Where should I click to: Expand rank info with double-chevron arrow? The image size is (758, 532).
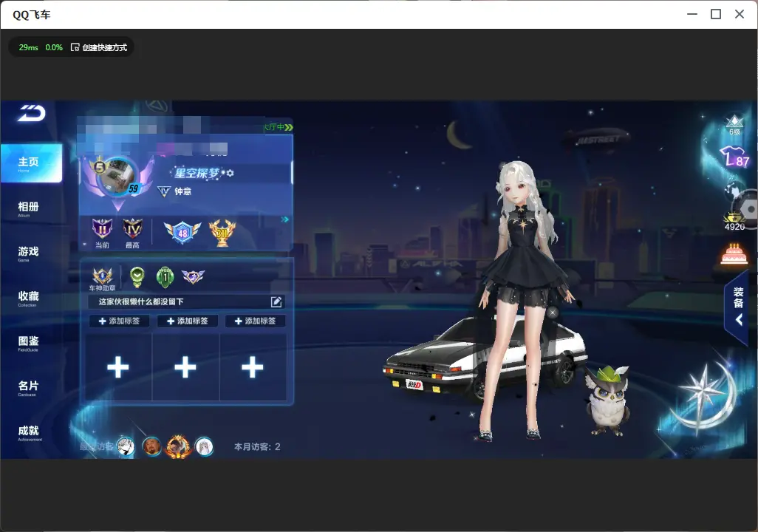[284, 219]
